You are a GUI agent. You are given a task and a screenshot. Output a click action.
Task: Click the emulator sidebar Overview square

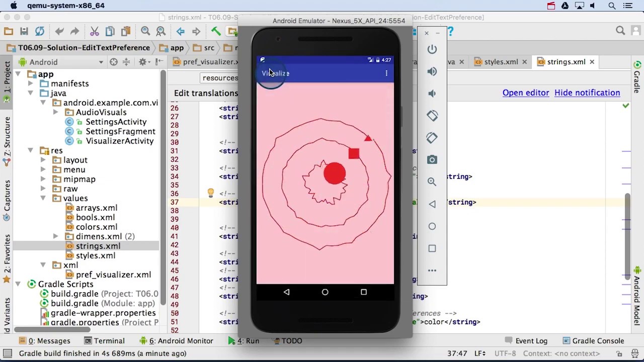point(432,248)
